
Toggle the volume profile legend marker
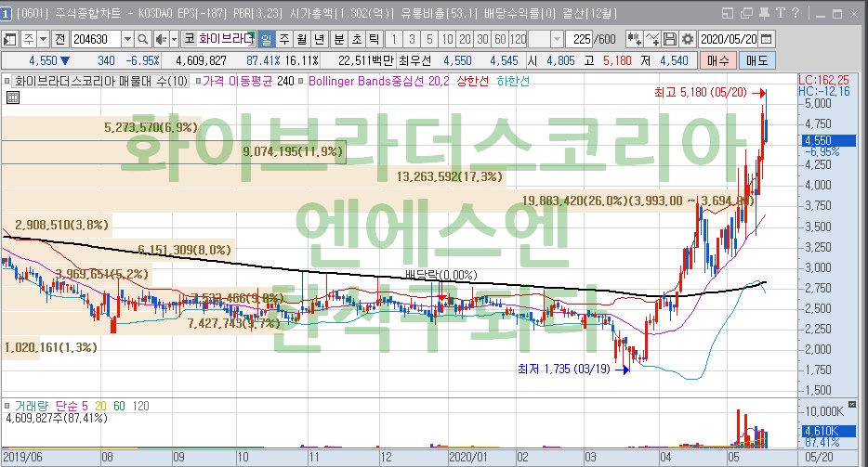(x=7, y=82)
